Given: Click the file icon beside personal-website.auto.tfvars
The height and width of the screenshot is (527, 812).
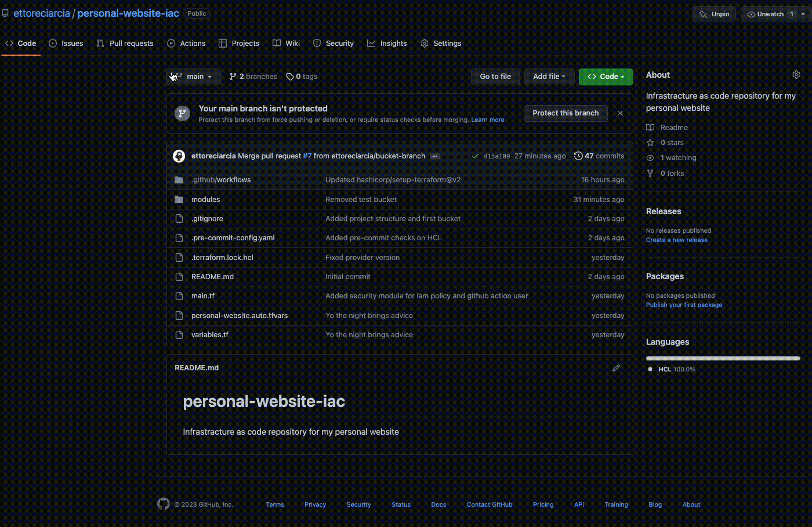Looking at the screenshot, I should (179, 316).
